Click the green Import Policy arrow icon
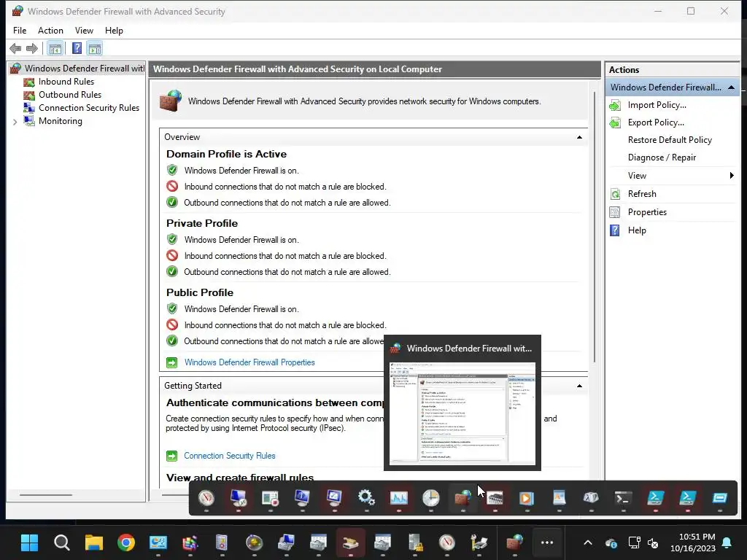The width and height of the screenshot is (747, 560). point(615,106)
